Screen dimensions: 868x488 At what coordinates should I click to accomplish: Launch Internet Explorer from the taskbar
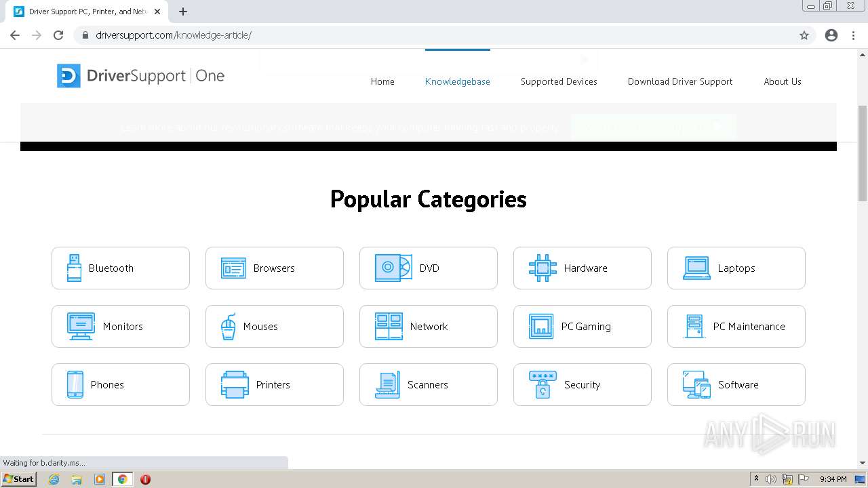pyautogui.click(x=54, y=479)
